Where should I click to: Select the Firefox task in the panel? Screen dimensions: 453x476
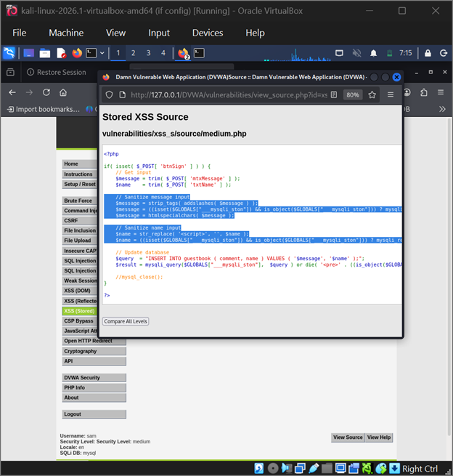pyautogui.click(x=184, y=54)
